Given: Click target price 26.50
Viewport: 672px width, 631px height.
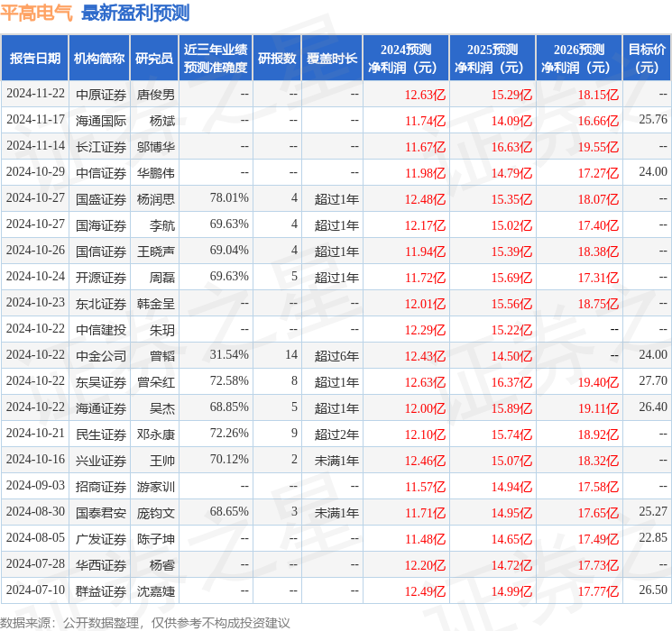Looking at the screenshot, I should (x=653, y=590).
